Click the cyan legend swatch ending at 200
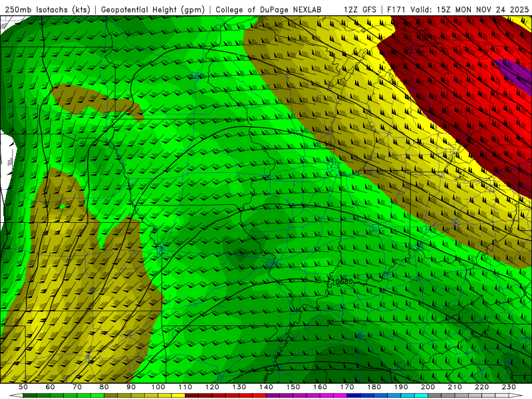The width and height of the screenshot is (532, 399). pos(421,396)
